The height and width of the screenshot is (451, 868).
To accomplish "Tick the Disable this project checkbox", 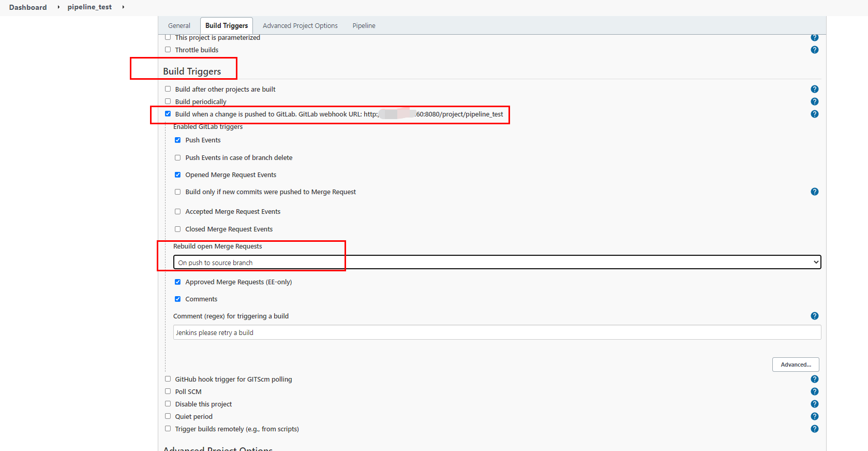I will [168, 404].
